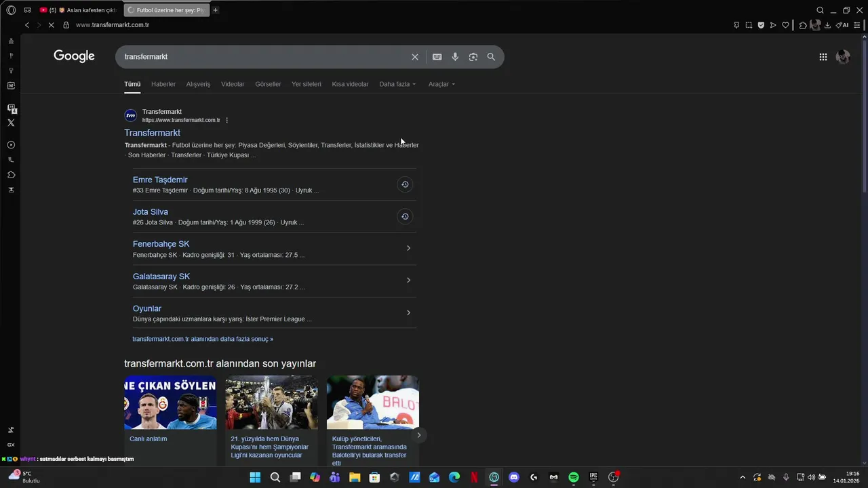Take a snapshot from address bar
Viewport: 868px width, 488px height.
(749, 25)
